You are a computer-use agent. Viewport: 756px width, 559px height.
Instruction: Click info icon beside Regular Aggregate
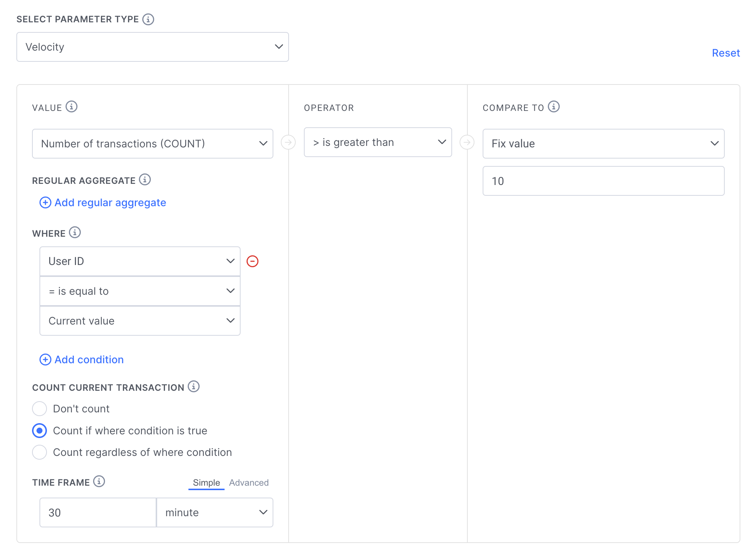pos(145,180)
